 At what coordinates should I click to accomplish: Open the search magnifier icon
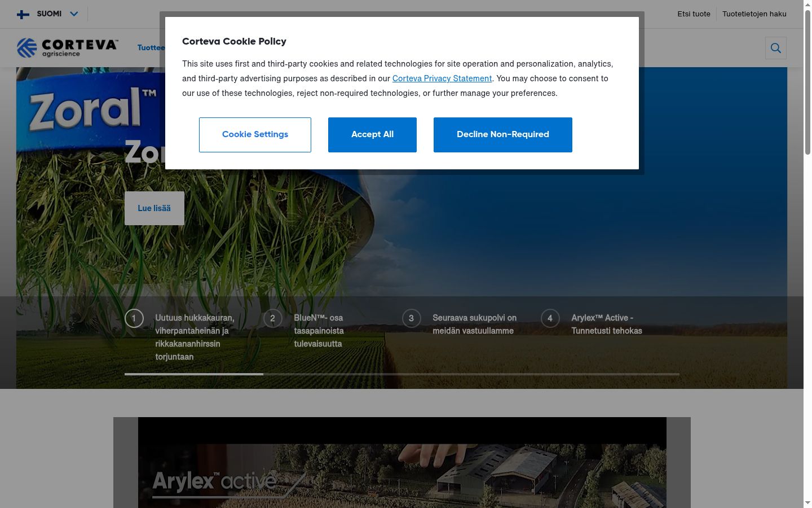tap(775, 48)
